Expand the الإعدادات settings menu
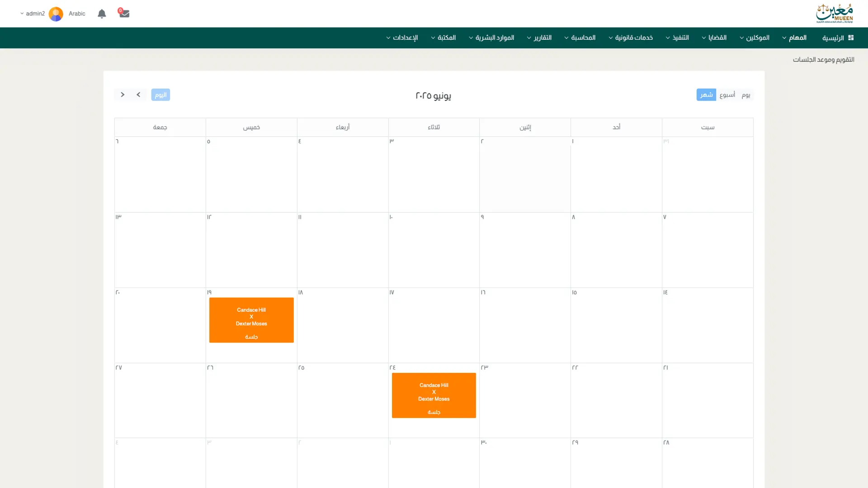Image resolution: width=868 pixels, height=488 pixels. 402,38
